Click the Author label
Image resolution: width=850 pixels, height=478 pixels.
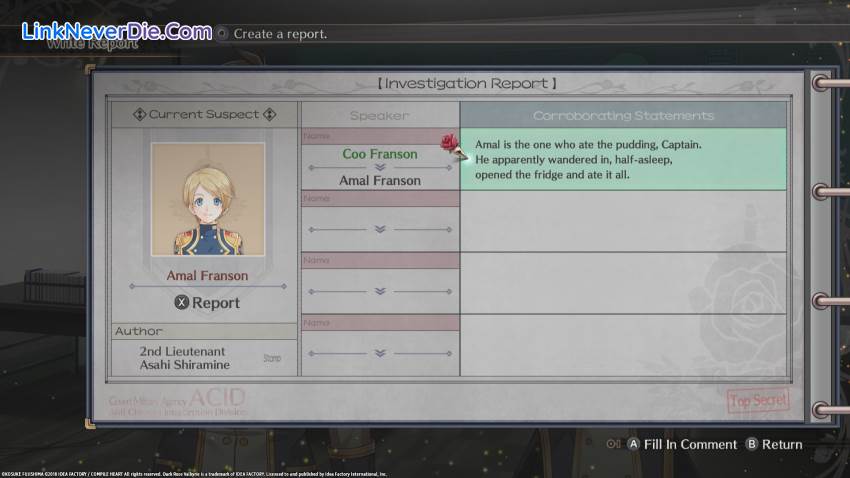pos(139,331)
